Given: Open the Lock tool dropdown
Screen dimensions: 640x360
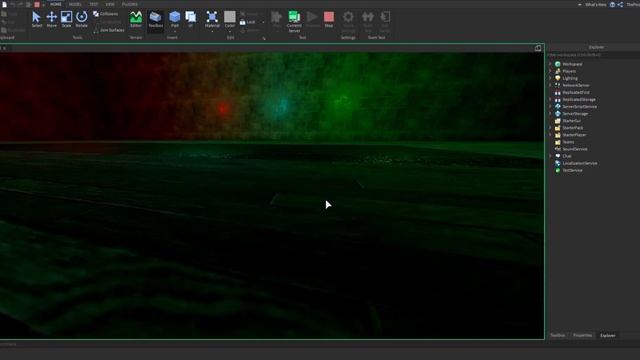Looking at the screenshot, I should click(x=263, y=22).
